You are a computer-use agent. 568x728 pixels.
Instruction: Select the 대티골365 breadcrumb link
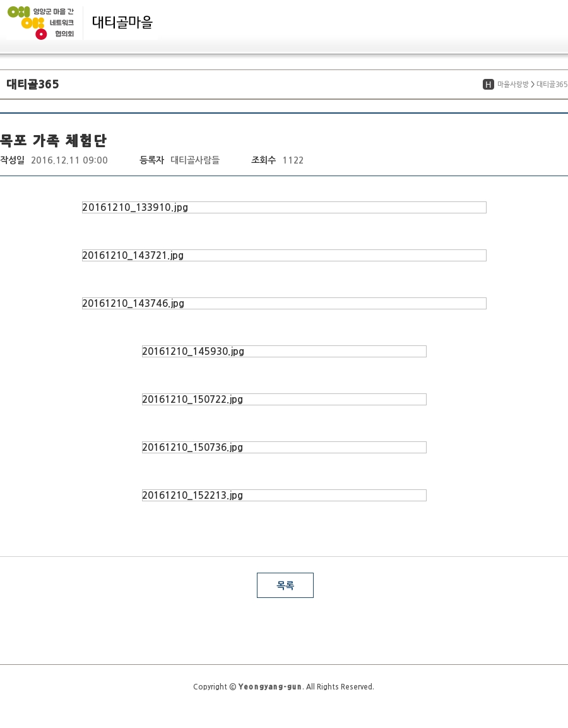click(x=552, y=85)
